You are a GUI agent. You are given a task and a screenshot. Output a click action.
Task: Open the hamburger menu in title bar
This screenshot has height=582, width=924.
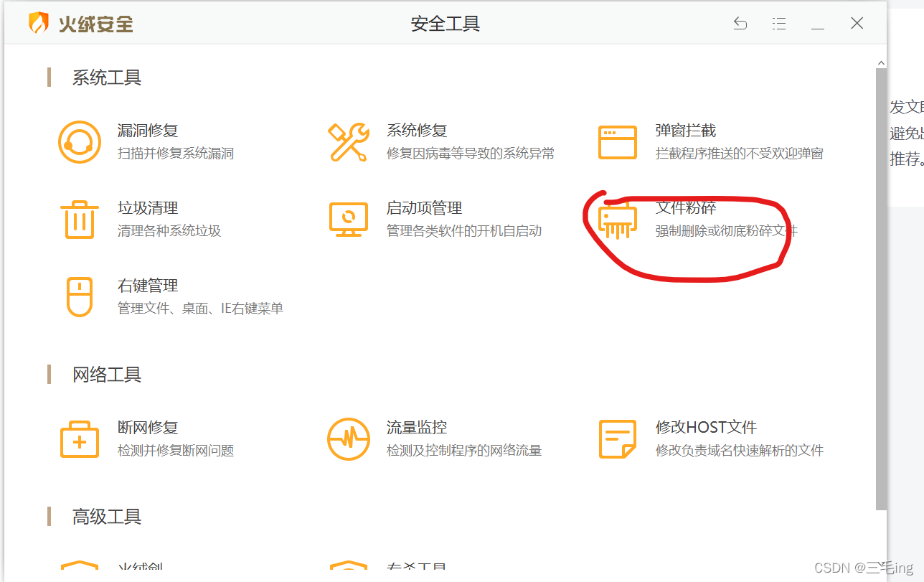779,24
